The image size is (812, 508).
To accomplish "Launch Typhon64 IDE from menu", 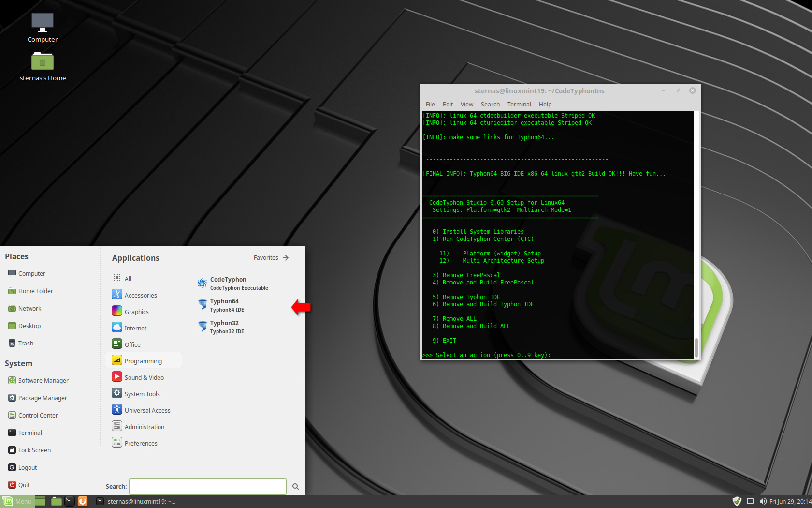I will [x=221, y=305].
